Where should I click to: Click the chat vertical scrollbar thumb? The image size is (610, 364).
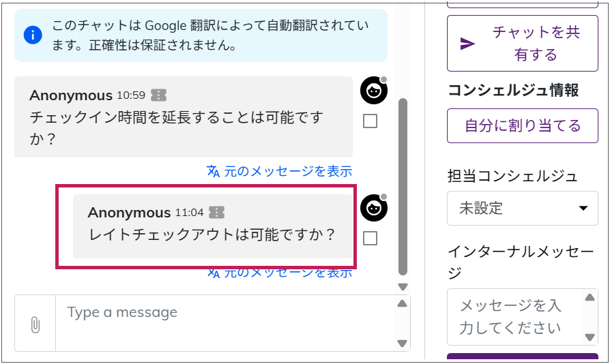(403, 184)
